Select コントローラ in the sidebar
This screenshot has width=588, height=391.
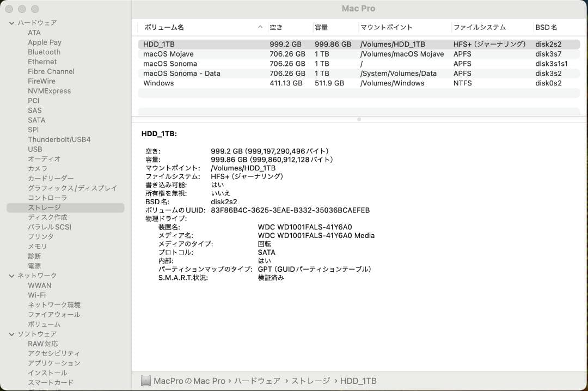pyautogui.click(x=47, y=198)
